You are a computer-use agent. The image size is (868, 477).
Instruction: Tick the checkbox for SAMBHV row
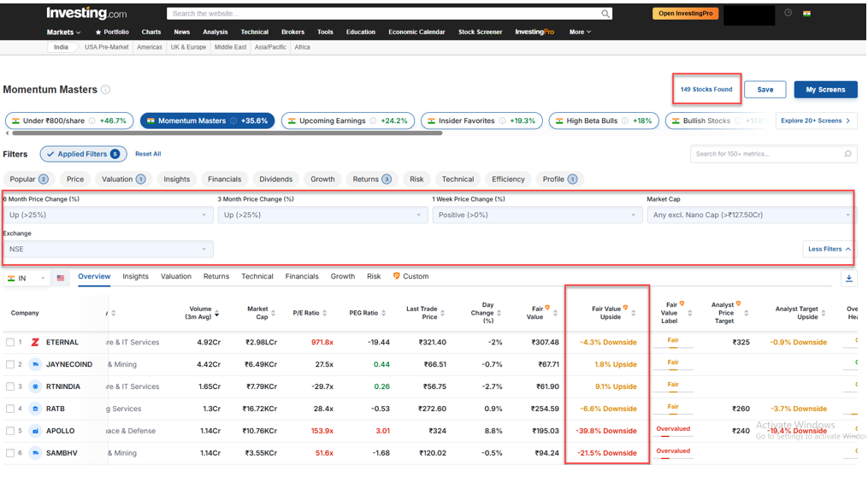[10, 453]
